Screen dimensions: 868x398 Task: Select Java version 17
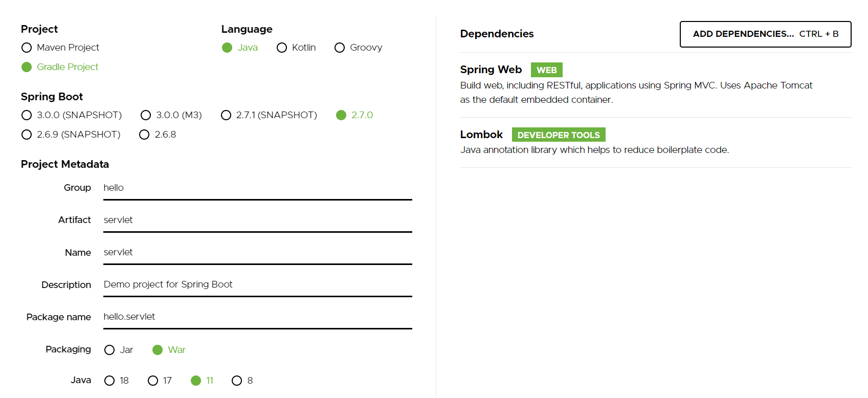(160, 381)
